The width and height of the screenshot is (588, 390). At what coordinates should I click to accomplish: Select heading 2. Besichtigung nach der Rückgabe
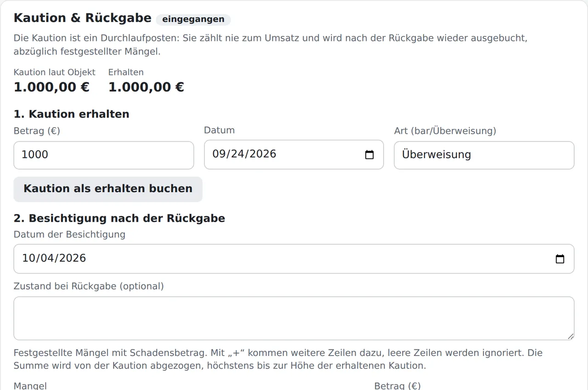[119, 218]
